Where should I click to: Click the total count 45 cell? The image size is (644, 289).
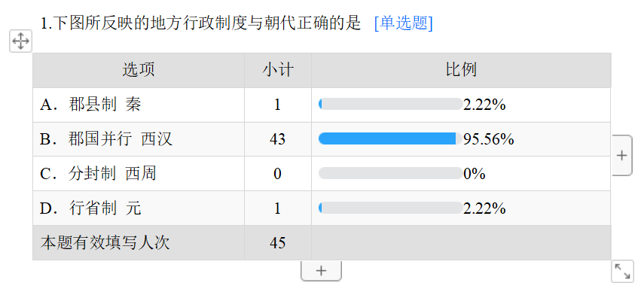(278, 242)
